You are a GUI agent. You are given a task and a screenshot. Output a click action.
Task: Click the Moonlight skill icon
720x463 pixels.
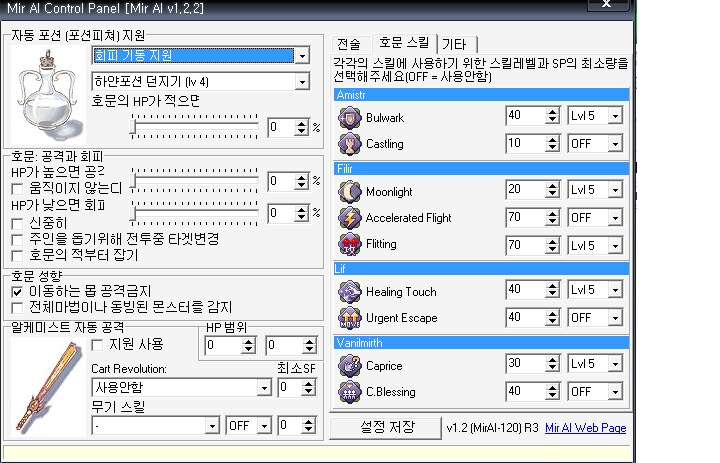click(x=350, y=190)
